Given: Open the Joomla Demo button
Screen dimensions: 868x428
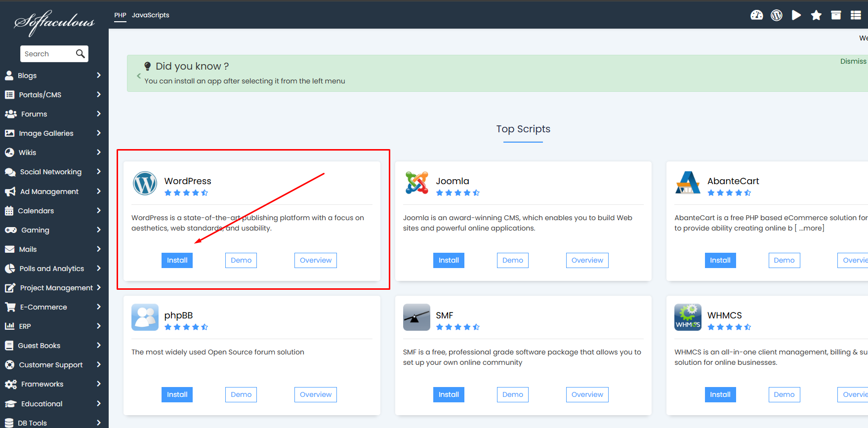Looking at the screenshot, I should [512, 260].
